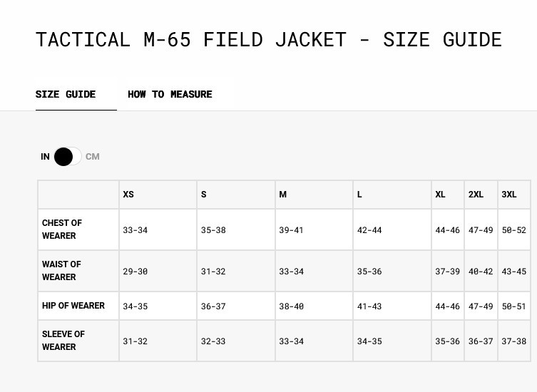Click the 3XL column header

pyautogui.click(x=509, y=195)
